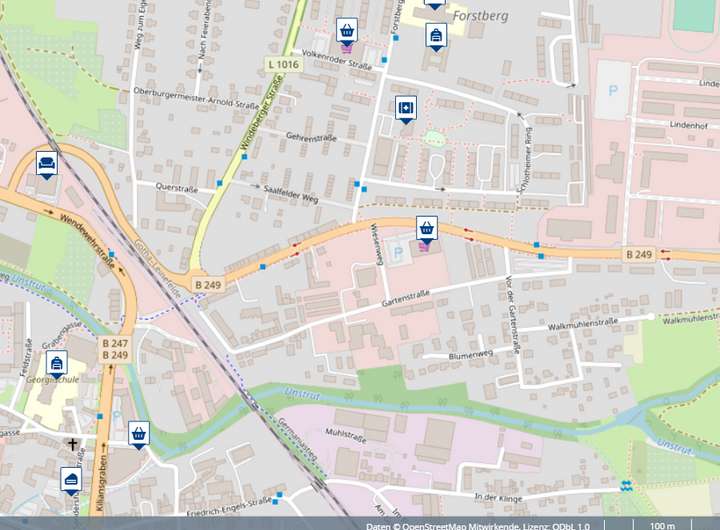Select bakery bread marker at bottom left
This screenshot has height=530, width=720.
pos(71,481)
